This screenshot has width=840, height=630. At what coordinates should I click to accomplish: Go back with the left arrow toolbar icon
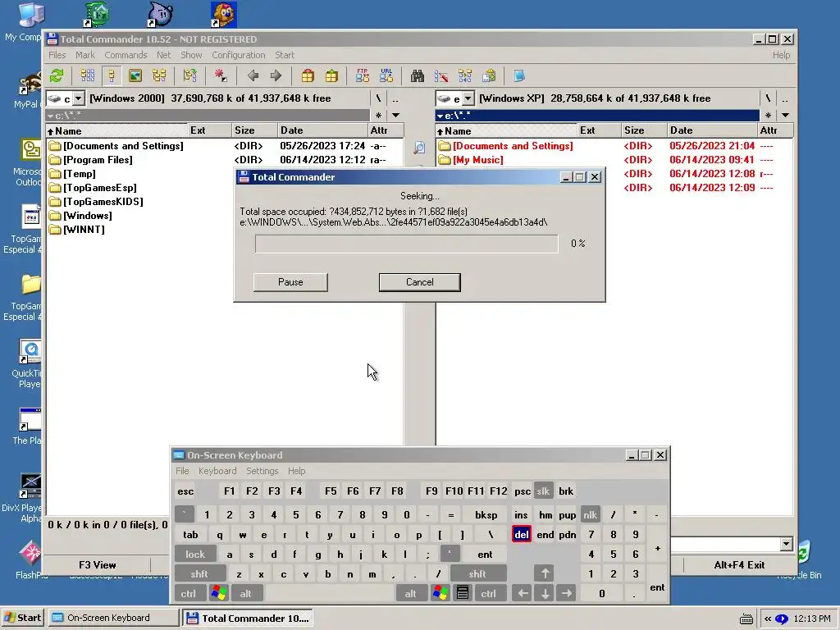click(253, 76)
